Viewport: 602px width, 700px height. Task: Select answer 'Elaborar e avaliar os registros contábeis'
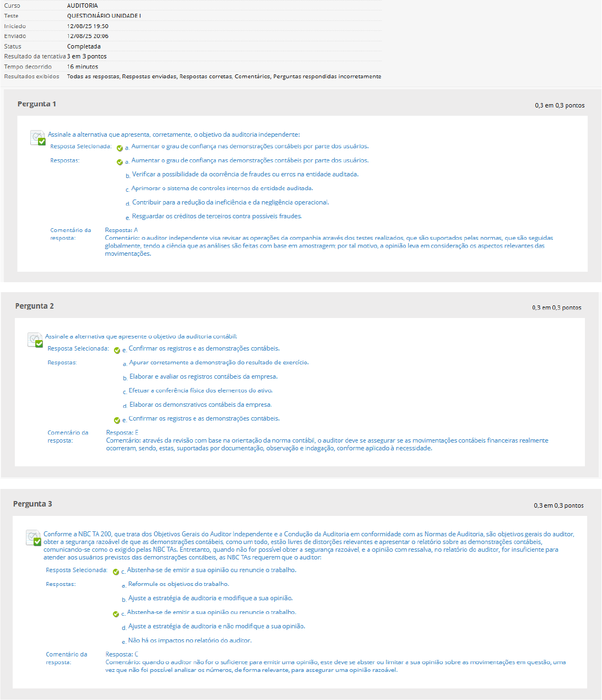tap(203, 376)
